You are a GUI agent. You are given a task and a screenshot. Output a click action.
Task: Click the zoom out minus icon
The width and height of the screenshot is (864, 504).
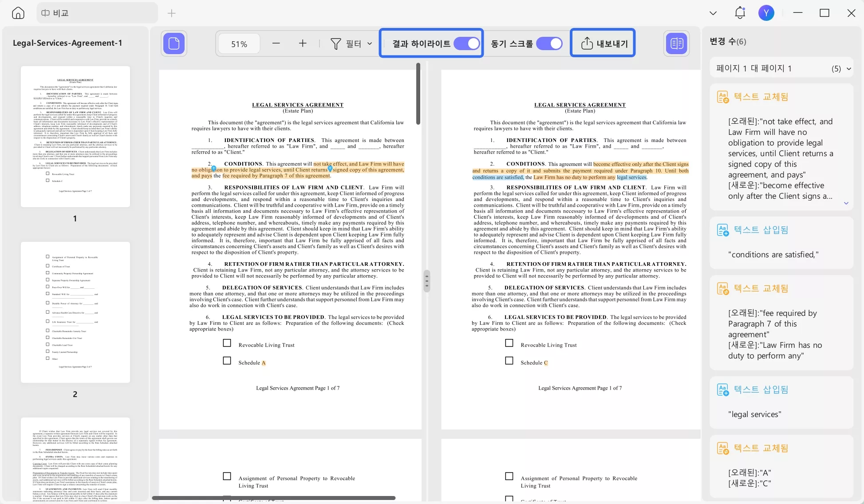point(276,43)
